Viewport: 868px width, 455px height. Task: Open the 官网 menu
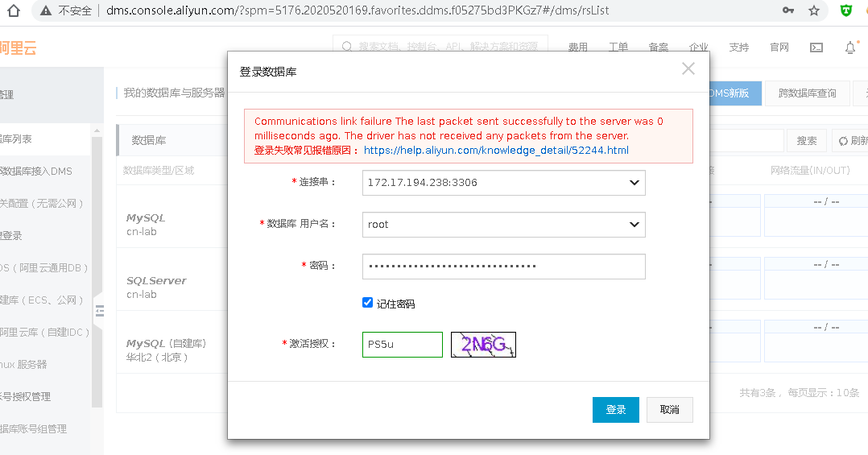(x=779, y=47)
